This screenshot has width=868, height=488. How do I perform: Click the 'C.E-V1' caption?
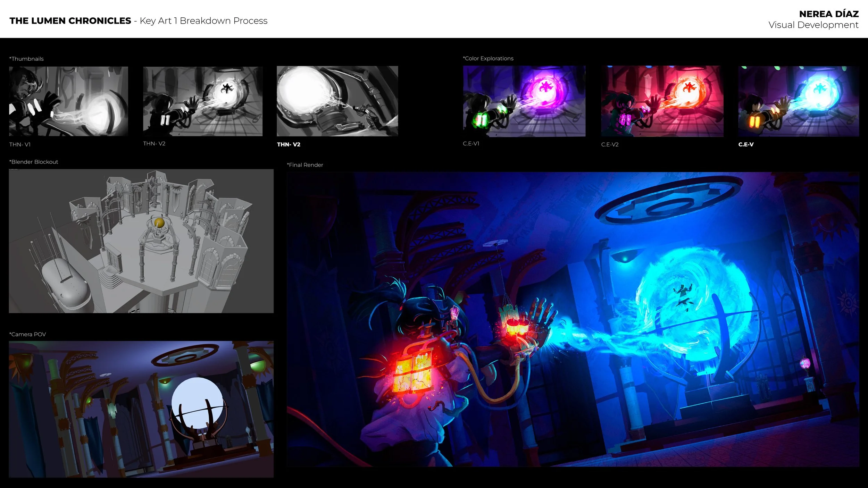coord(471,143)
